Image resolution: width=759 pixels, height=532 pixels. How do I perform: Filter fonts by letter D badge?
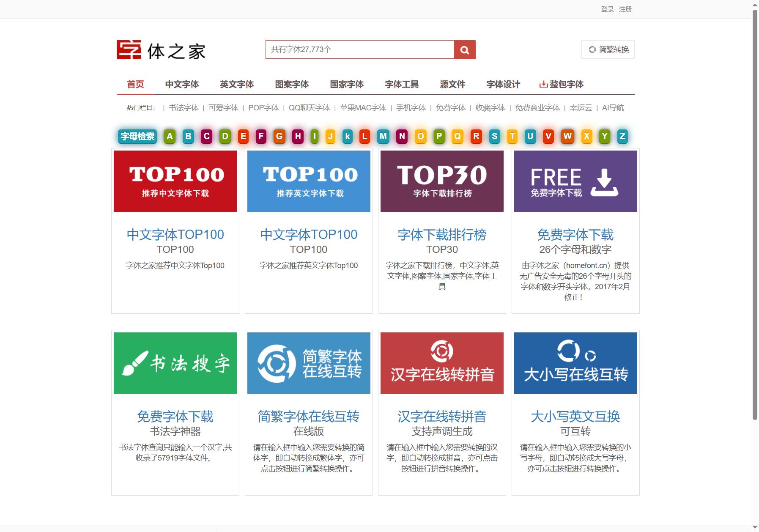coord(225,136)
